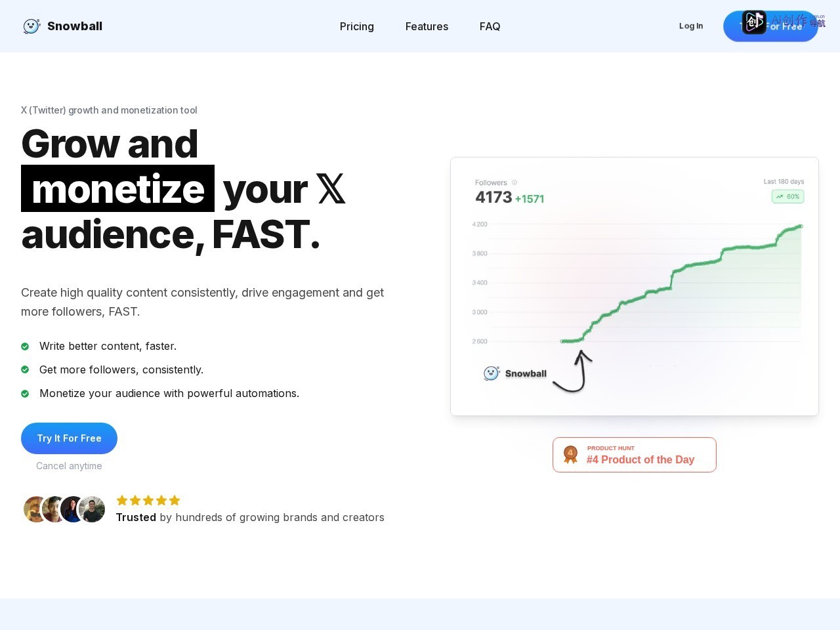Click the Try It For Free hero button

(69, 438)
